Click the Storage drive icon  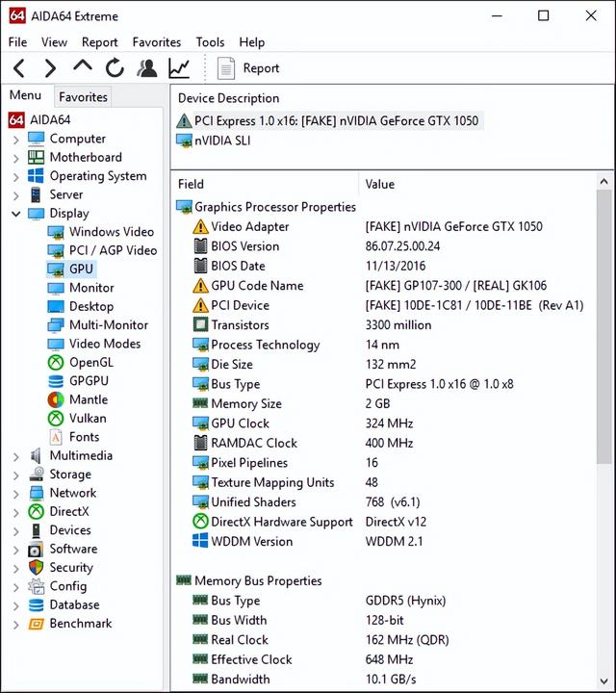tap(37, 475)
